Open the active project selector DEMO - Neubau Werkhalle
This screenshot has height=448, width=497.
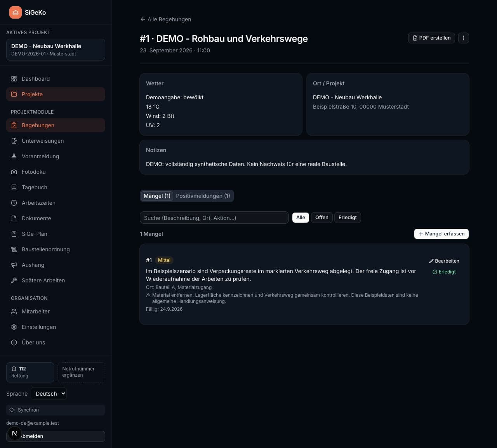click(x=56, y=50)
